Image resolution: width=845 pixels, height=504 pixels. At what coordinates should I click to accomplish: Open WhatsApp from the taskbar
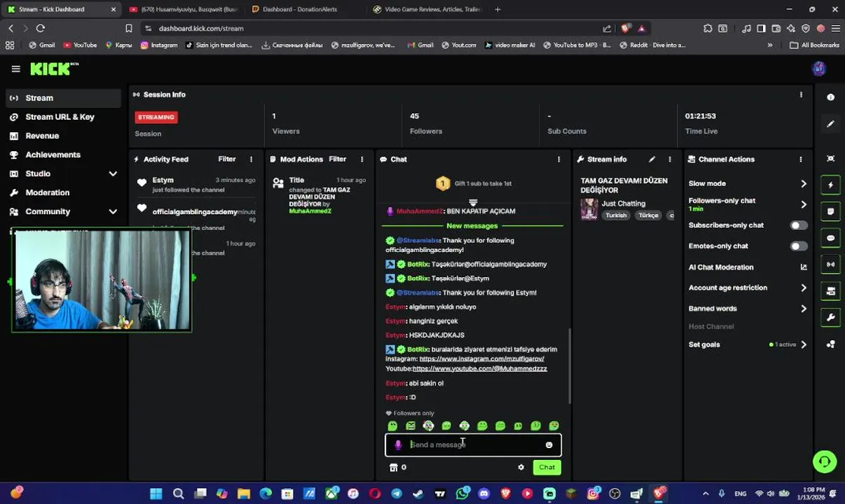[x=462, y=493]
